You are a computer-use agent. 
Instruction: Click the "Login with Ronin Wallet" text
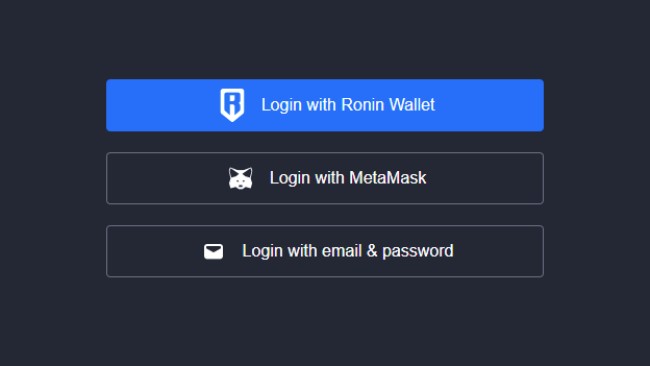tap(348, 105)
